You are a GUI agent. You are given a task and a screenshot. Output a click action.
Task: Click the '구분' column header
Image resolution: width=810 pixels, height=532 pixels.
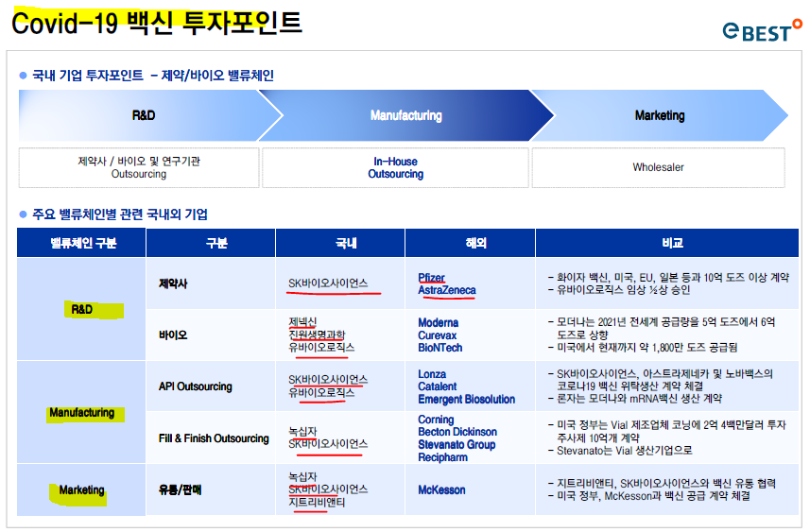211,243
